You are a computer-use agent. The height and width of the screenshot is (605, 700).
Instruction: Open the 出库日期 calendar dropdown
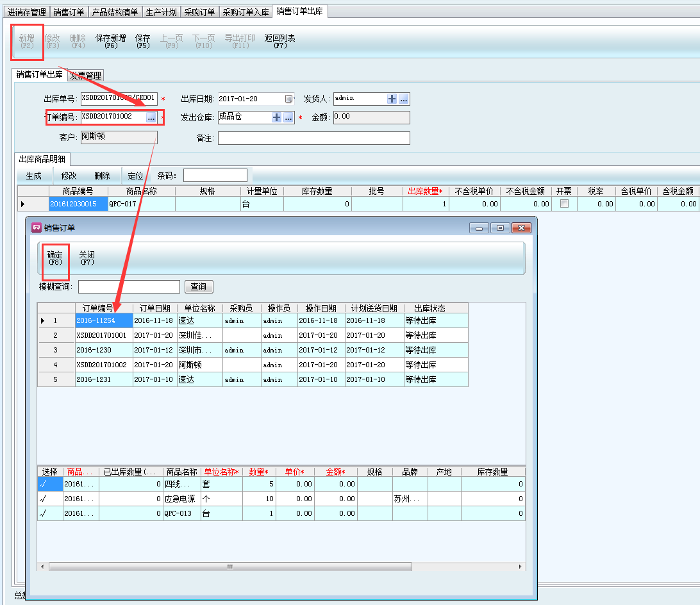coord(289,99)
